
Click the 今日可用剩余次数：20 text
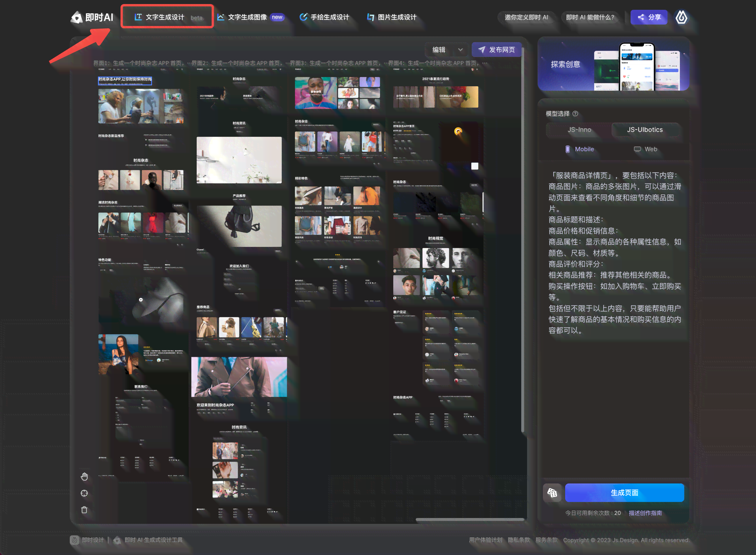pos(593,513)
